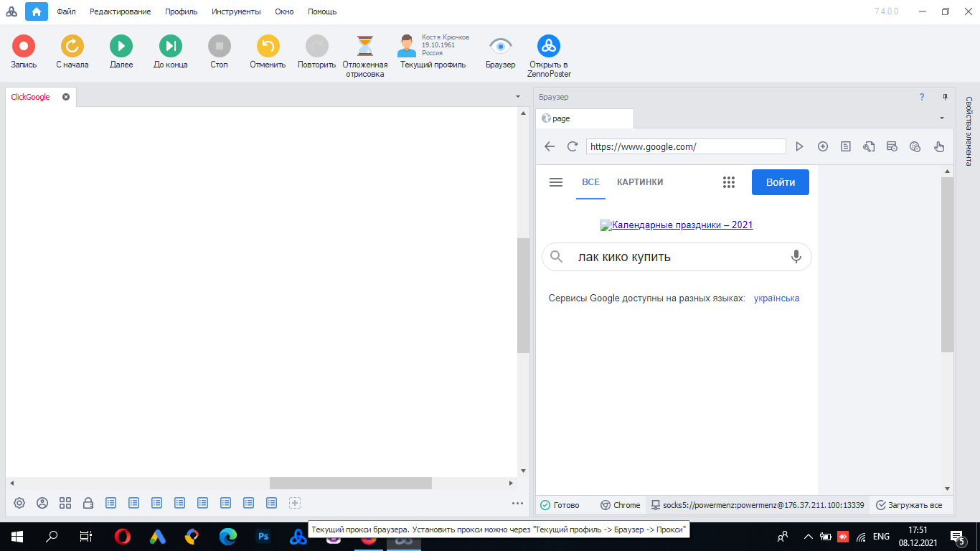Click the Google search magnifier icon
The width and height of the screenshot is (980, 551).
(556, 257)
